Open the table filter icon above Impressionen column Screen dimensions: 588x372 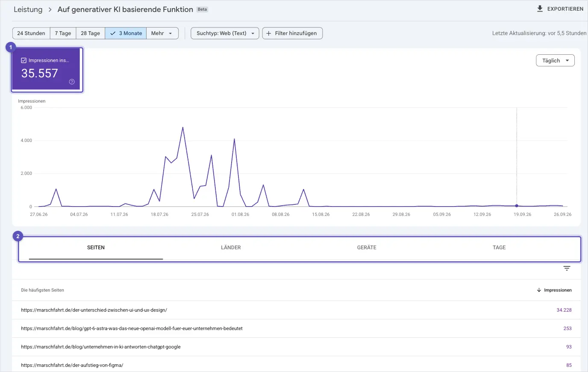pyautogui.click(x=567, y=269)
